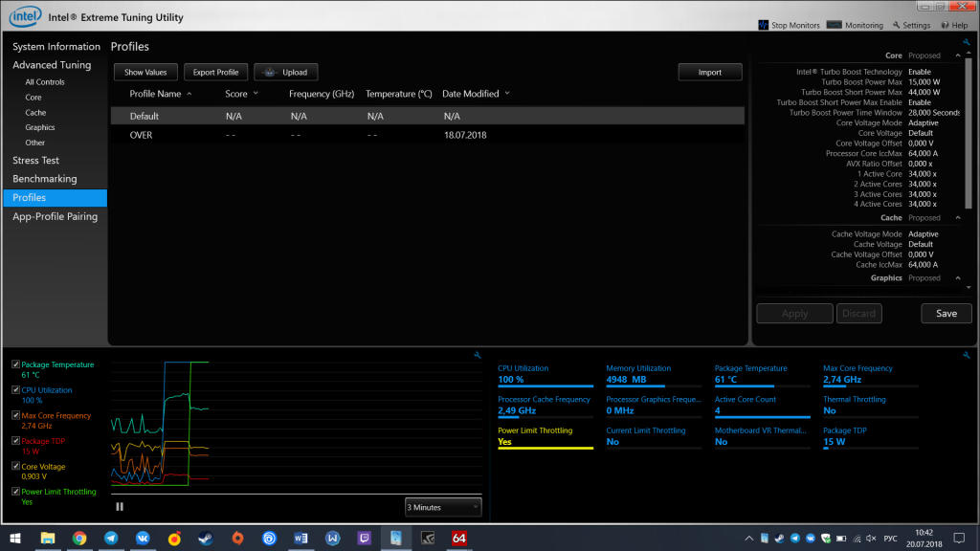Disable the Max Core Frequency checkbox
This screenshot has height=551, width=980.
click(x=15, y=415)
